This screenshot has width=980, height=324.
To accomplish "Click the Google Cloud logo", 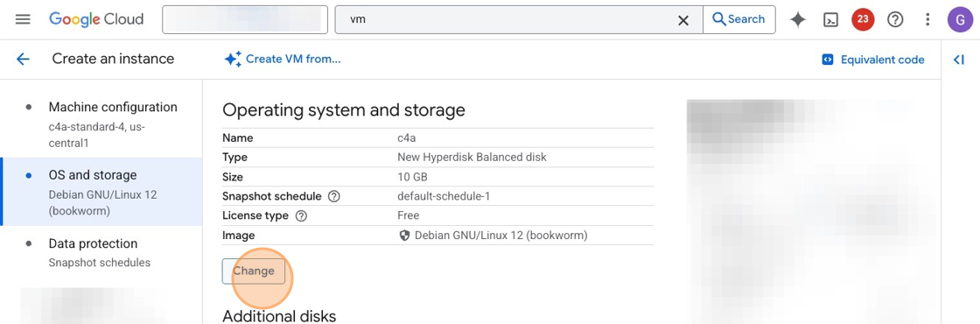I will tap(96, 19).
